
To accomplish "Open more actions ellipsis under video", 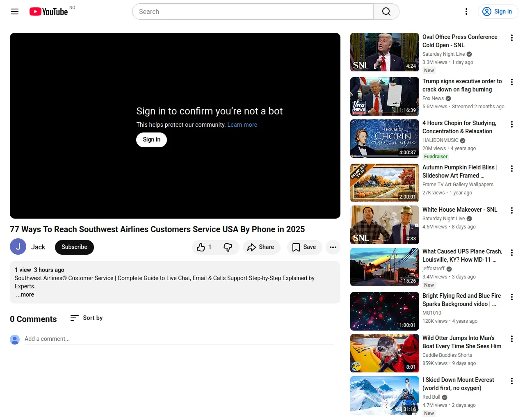I will (333, 247).
